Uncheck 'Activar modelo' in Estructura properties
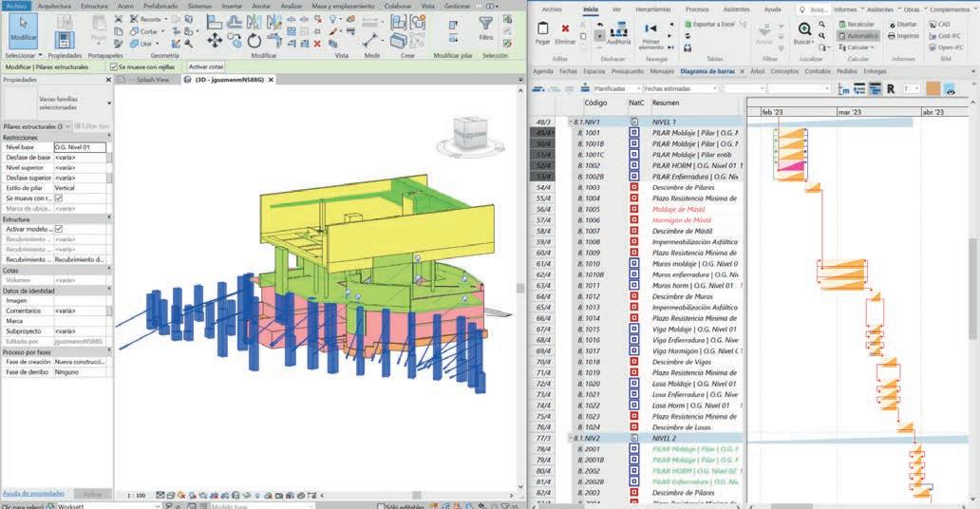The image size is (980, 509). [59, 229]
